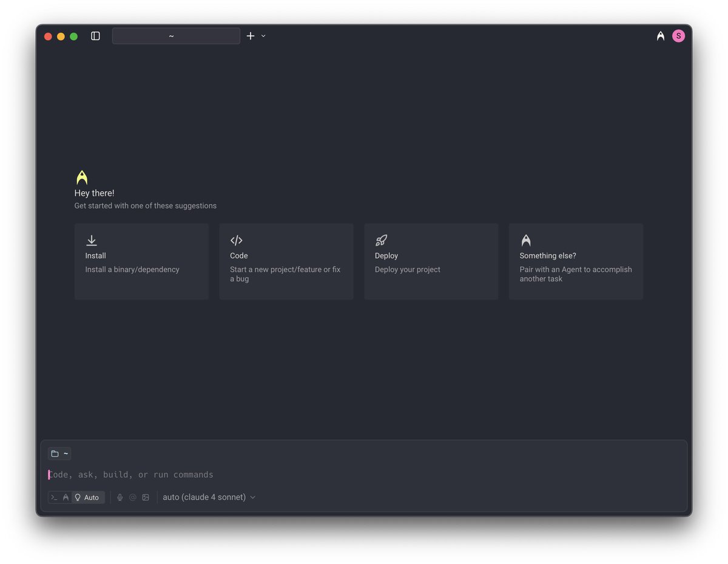Click the rocket icon on the Deploy card
The image size is (728, 564).
381,240
